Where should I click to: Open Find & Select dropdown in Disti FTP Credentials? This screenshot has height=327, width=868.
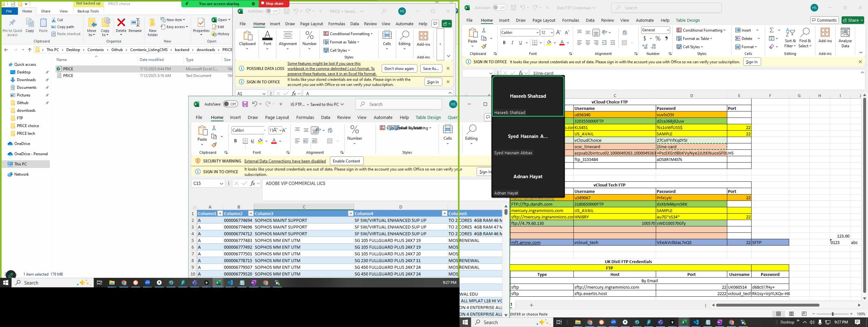tap(804, 38)
